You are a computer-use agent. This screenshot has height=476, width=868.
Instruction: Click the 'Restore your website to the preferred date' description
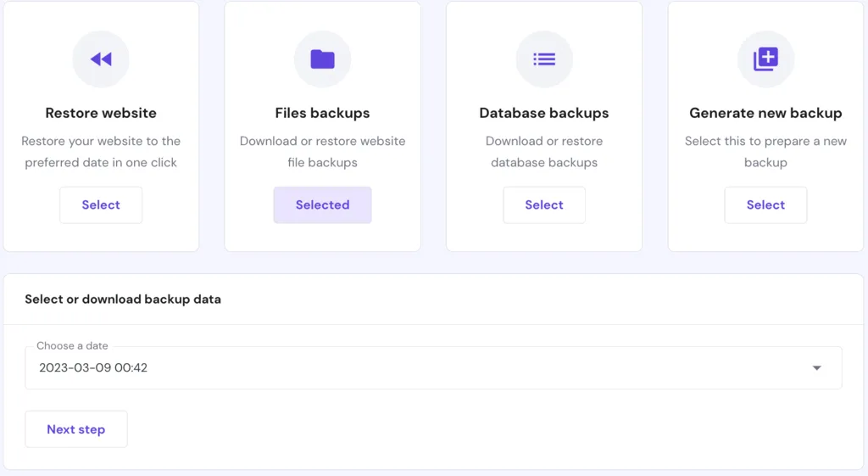(x=101, y=152)
